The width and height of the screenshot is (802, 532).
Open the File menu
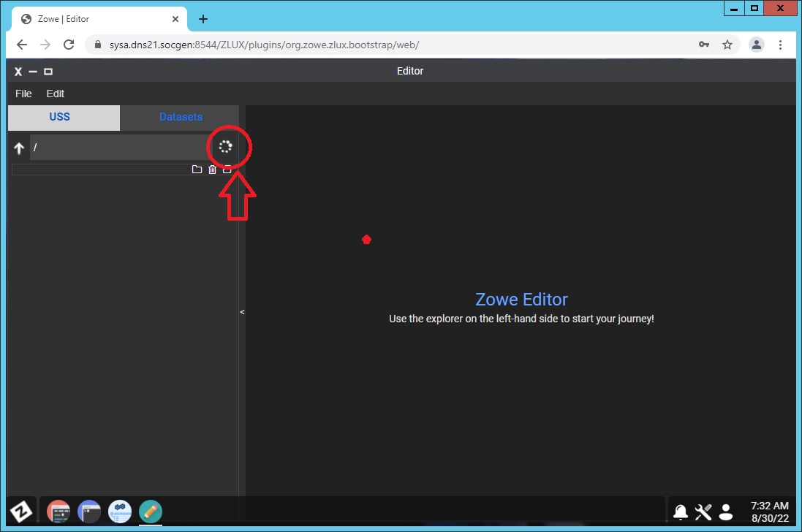coord(23,94)
